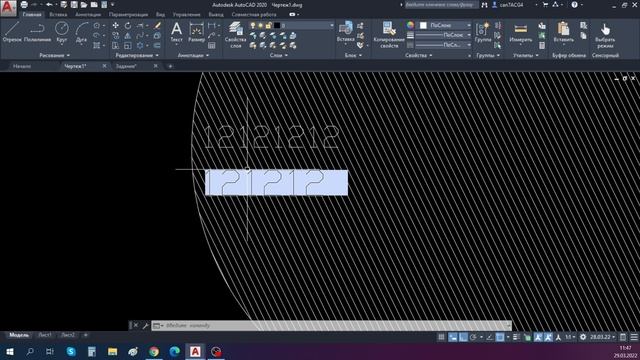Insert a table via the Table icon
This screenshot has width=640, height=360.
point(211,46)
